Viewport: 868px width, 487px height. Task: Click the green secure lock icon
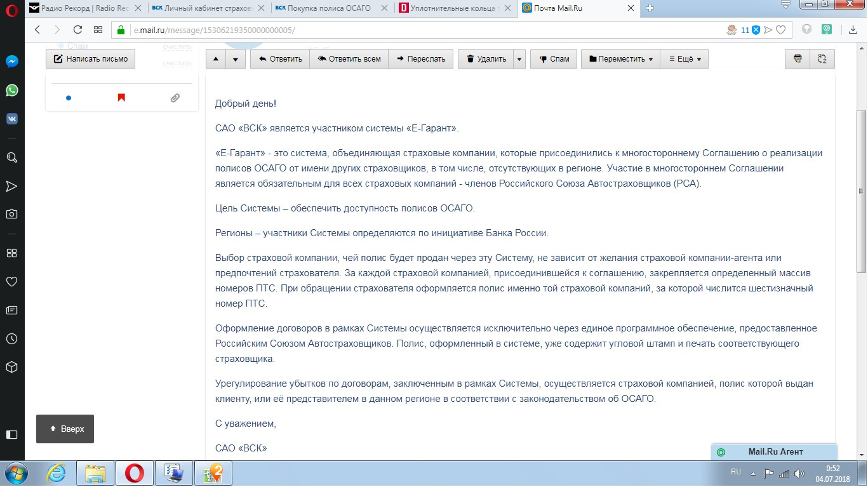pos(121,30)
